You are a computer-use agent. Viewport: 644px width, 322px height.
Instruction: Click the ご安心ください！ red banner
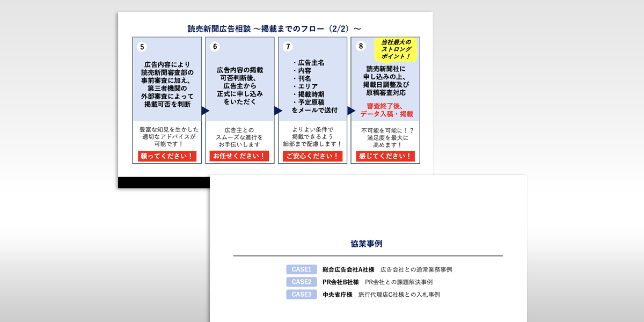click(x=312, y=156)
